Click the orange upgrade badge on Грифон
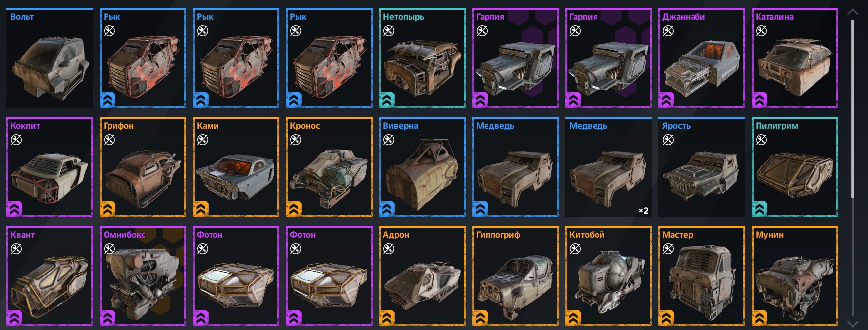 tap(108, 209)
